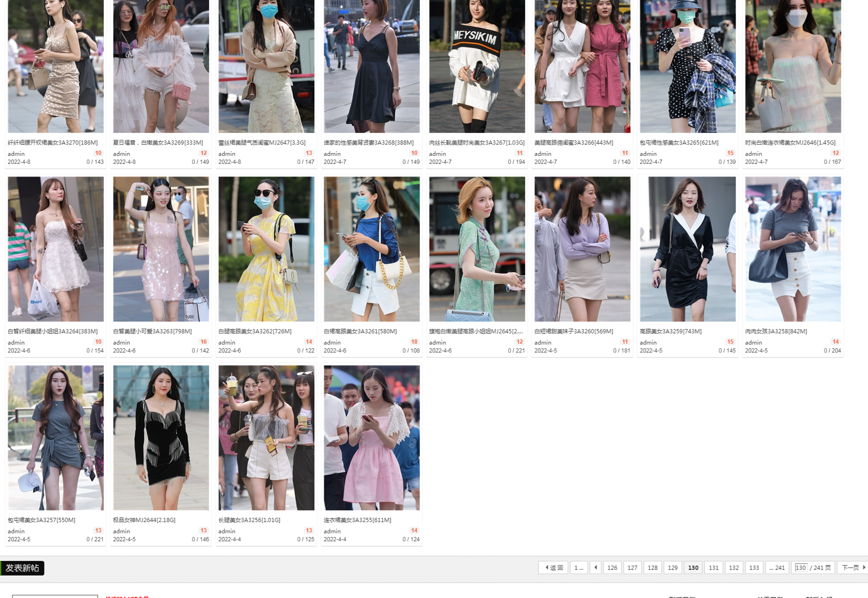Viewport: 868px width, 598px height.
Task: Jump to last page 241
Action: (x=777, y=568)
